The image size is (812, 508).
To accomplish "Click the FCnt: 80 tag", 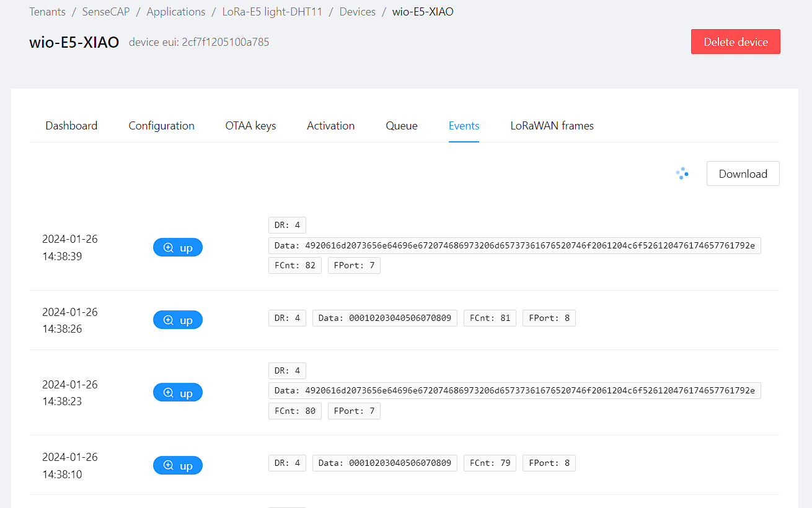I will pyautogui.click(x=295, y=411).
